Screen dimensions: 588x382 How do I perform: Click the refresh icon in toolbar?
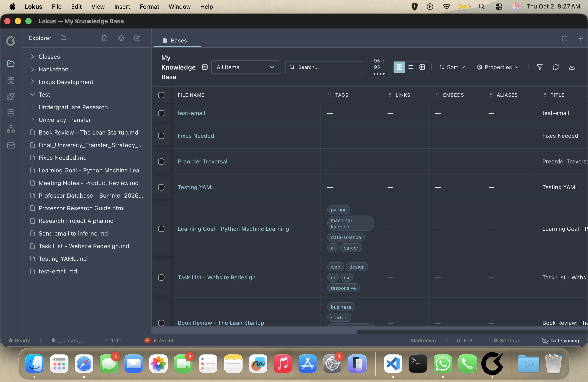coord(556,67)
